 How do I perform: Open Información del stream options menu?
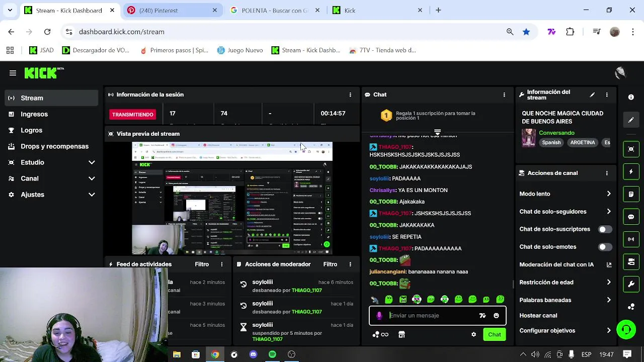point(607,95)
